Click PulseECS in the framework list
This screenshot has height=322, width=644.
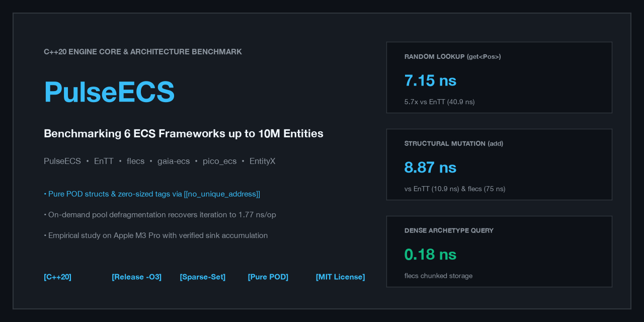coord(62,162)
